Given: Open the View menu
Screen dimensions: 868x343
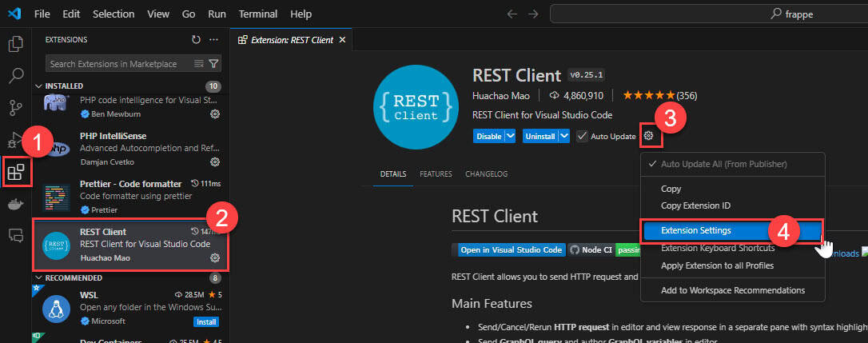Looking at the screenshot, I should [158, 14].
